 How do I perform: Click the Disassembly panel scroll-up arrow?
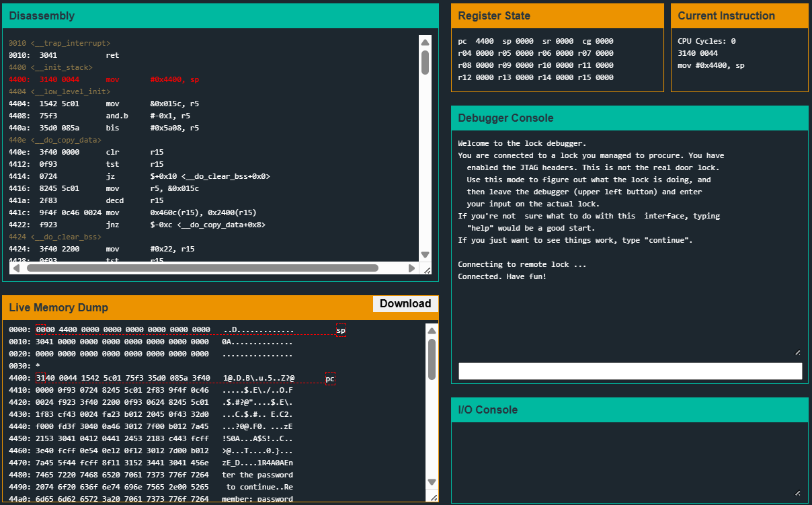(425, 42)
